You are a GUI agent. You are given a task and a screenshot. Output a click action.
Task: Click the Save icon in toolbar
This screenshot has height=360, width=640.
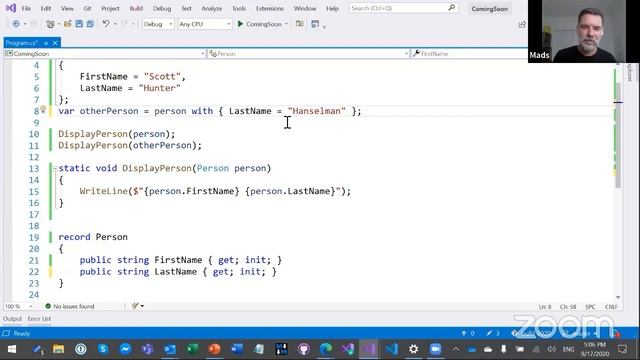pyautogui.click(x=79, y=24)
